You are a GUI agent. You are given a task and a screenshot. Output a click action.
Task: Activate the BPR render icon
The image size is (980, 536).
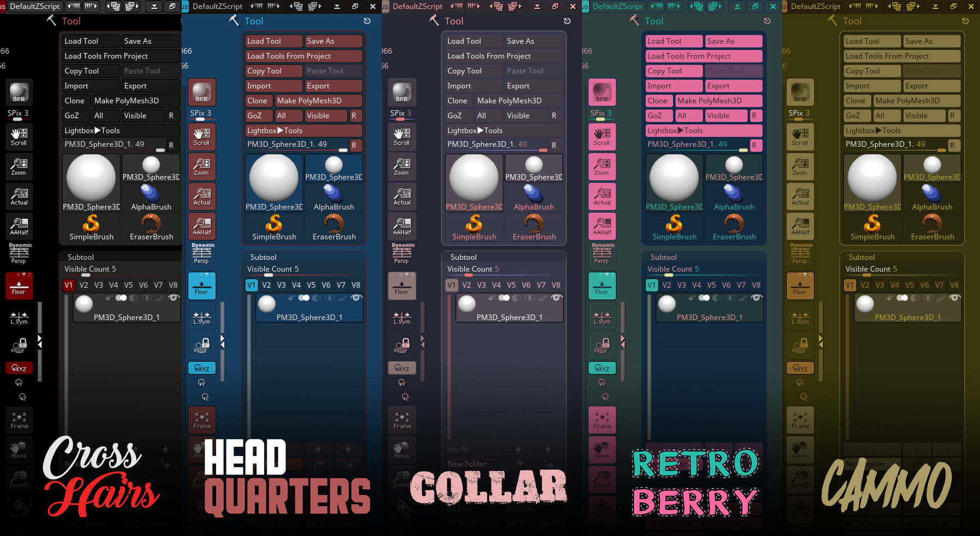pos(19,93)
